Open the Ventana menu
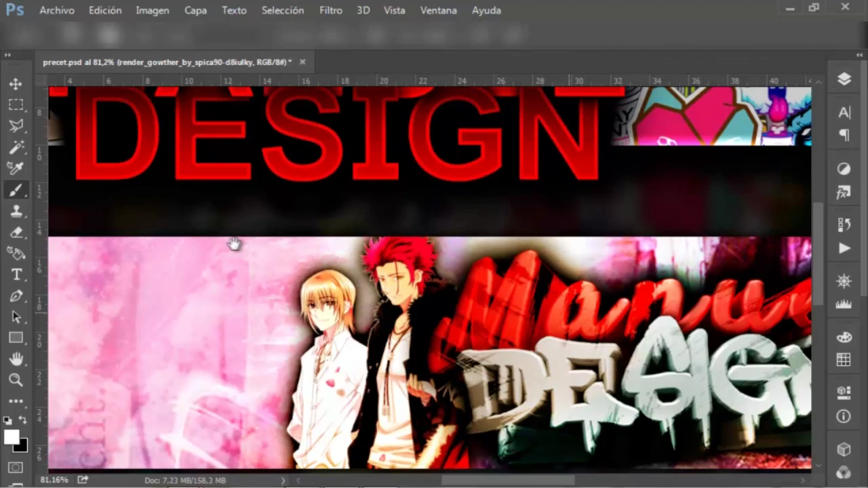This screenshot has height=488, width=868. pyautogui.click(x=439, y=10)
